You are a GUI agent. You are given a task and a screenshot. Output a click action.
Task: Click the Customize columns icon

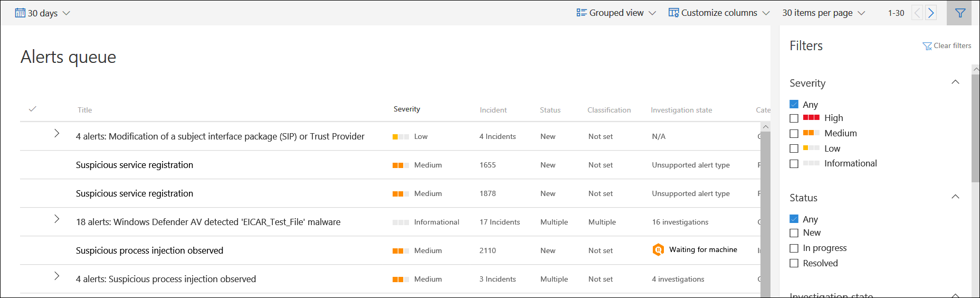[x=673, y=13]
